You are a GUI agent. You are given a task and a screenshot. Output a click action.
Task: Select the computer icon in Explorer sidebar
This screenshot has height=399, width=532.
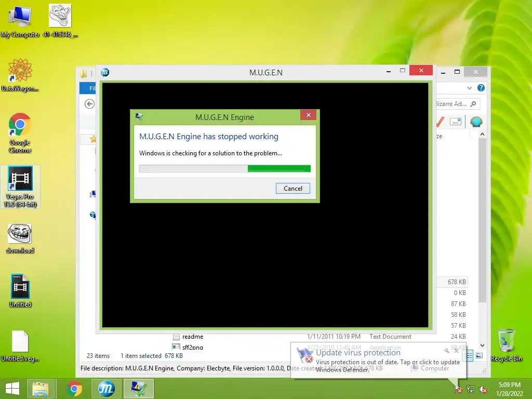coord(92,194)
